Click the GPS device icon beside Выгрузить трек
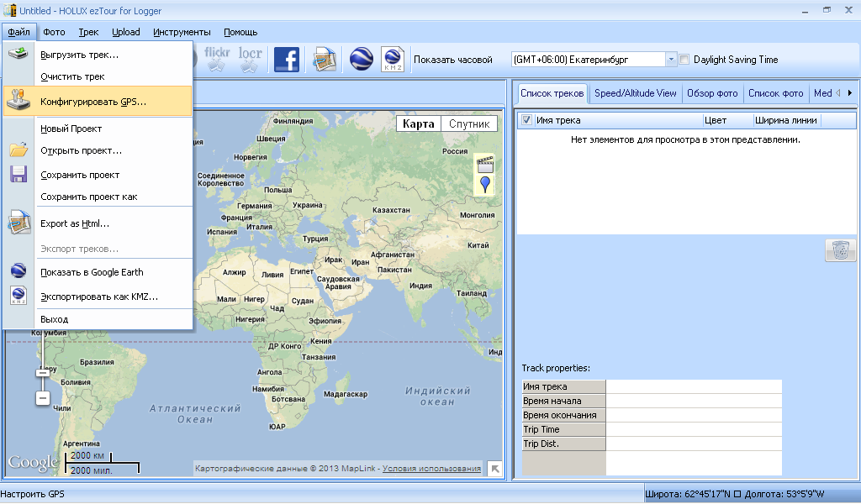This screenshot has width=861, height=504. (18, 53)
